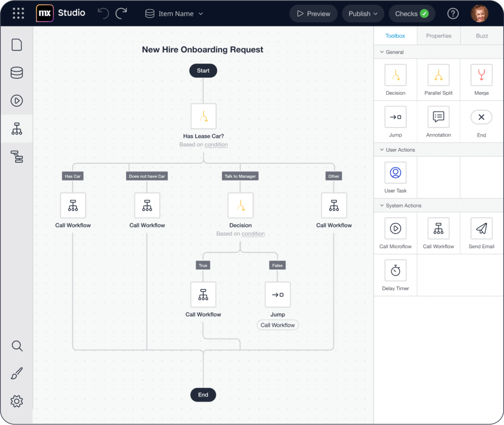
Task: Select the Parallel Split tool in Toolbox
Action: click(438, 76)
